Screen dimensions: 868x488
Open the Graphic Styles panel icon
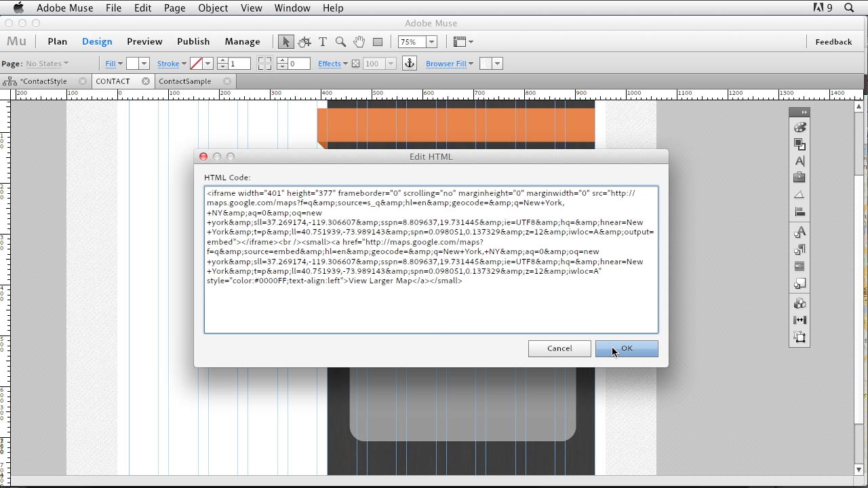click(800, 283)
